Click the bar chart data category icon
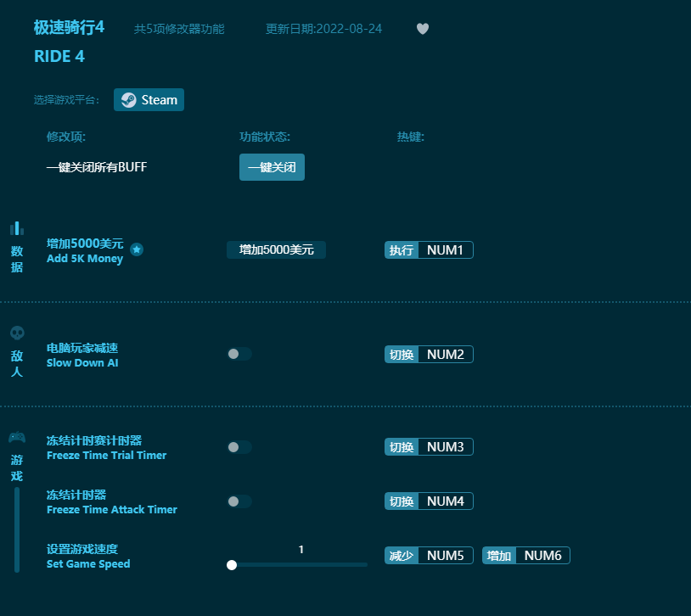 pos(17,228)
